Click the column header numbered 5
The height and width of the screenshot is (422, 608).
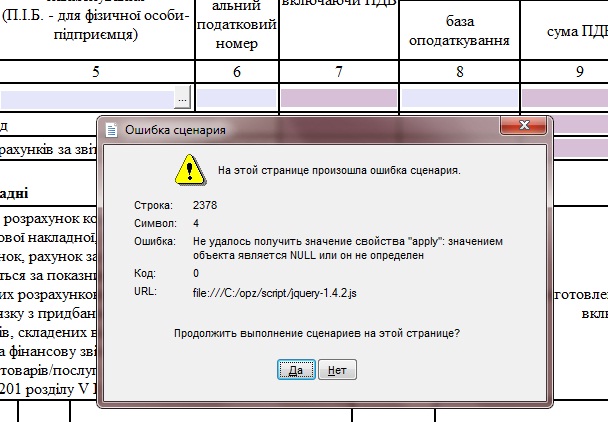96,72
